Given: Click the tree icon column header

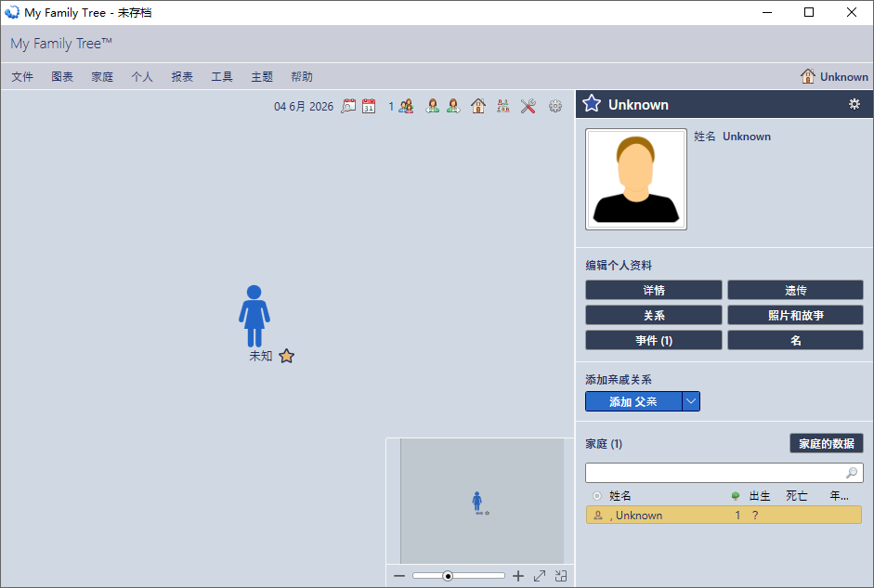Looking at the screenshot, I should click(x=736, y=495).
